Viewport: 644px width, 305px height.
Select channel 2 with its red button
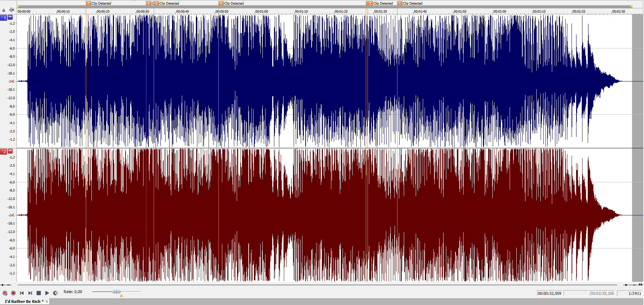(4, 151)
